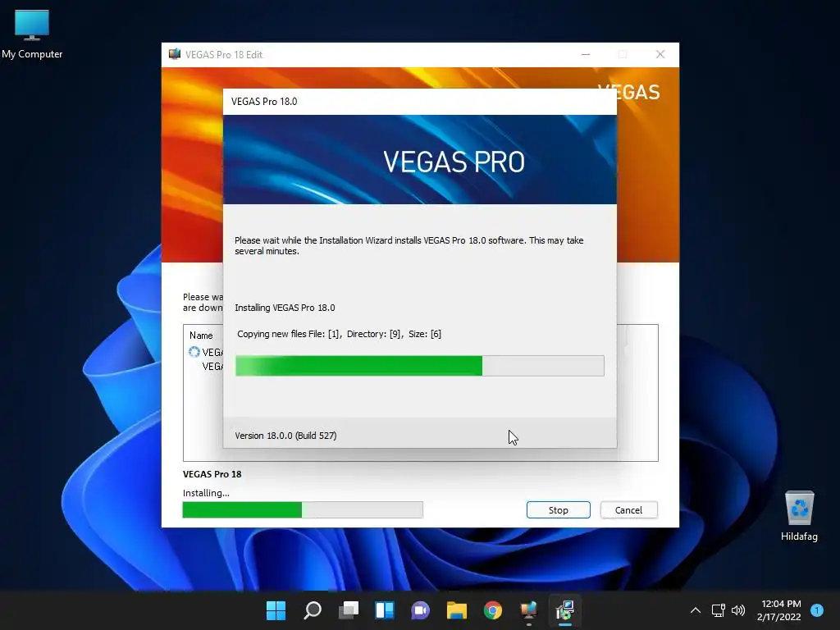Launch Teams Chat from taskbar
Image resolution: width=840 pixels, height=630 pixels.
pyautogui.click(x=421, y=610)
